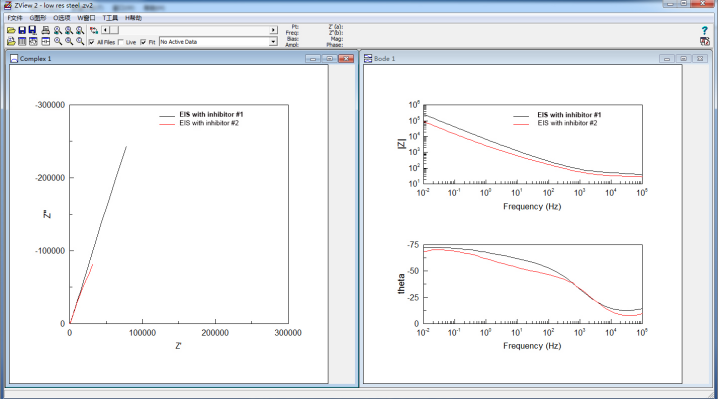
Task: Open the F文件 menu
Action: pyautogui.click(x=15, y=18)
